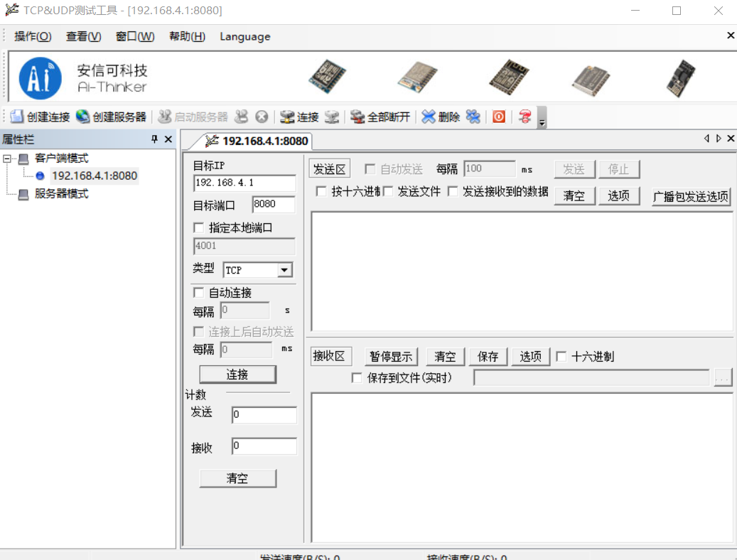Click the 清空 button in the send area
Screen dimensions: 737x560
(574, 196)
